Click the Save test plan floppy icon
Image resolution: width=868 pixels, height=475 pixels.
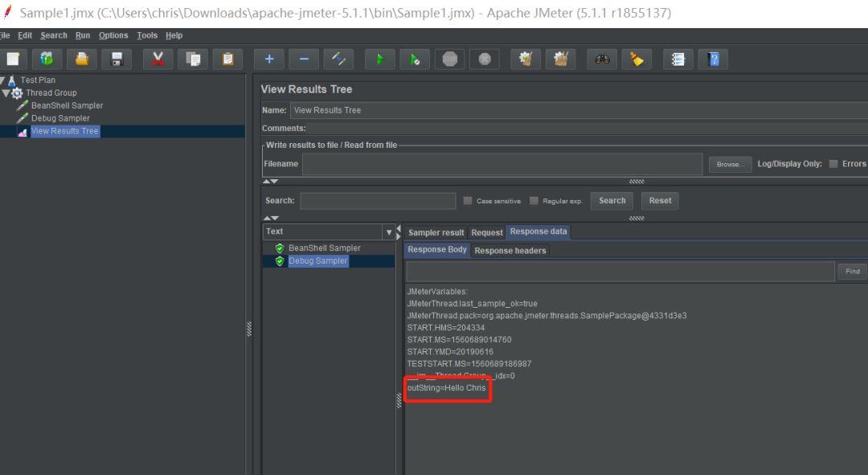pos(117,59)
